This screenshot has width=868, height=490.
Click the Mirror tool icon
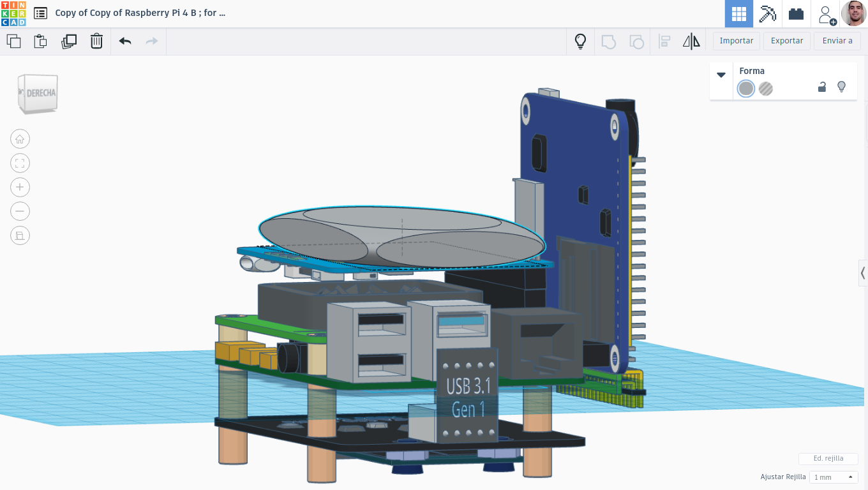coord(691,41)
